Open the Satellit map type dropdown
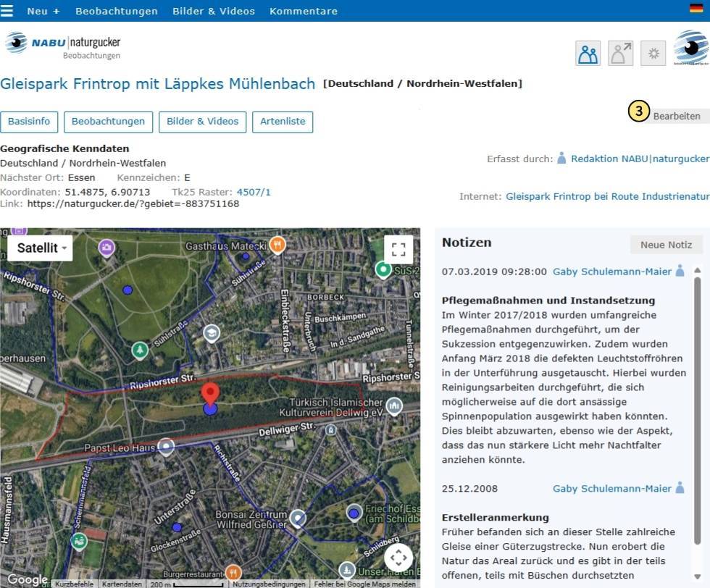 point(41,248)
